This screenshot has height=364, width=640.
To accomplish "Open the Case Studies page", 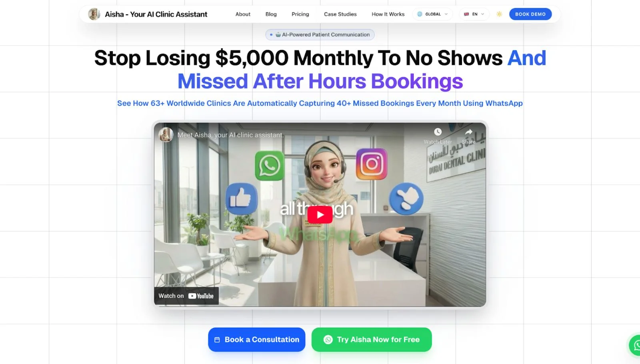I will pyautogui.click(x=340, y=14).
